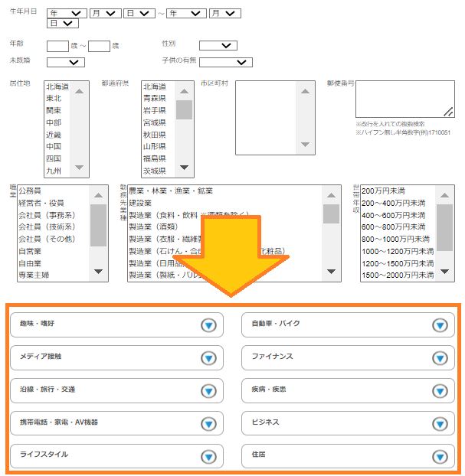Expand the 自動車・バイク arrow icon
Image resolution: width=465 pixels, height=476 pixels.
tap(439, 325)
